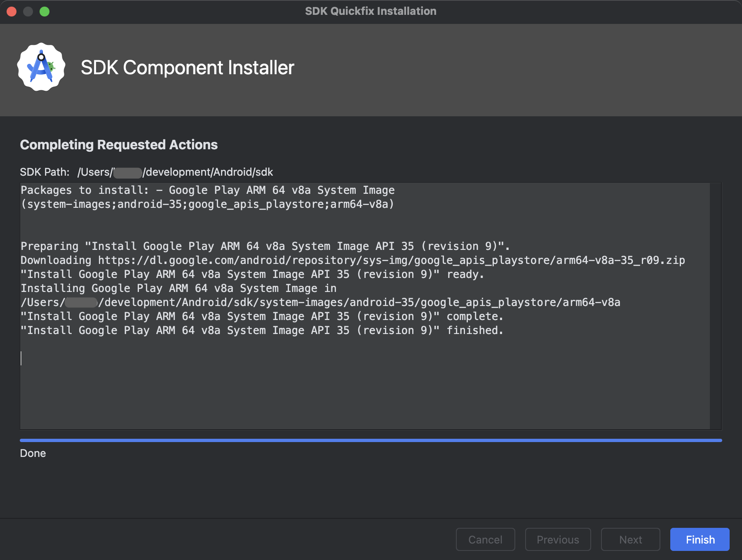
Task: Click the finished confirmation line in the log
Action: click(262, 330)
